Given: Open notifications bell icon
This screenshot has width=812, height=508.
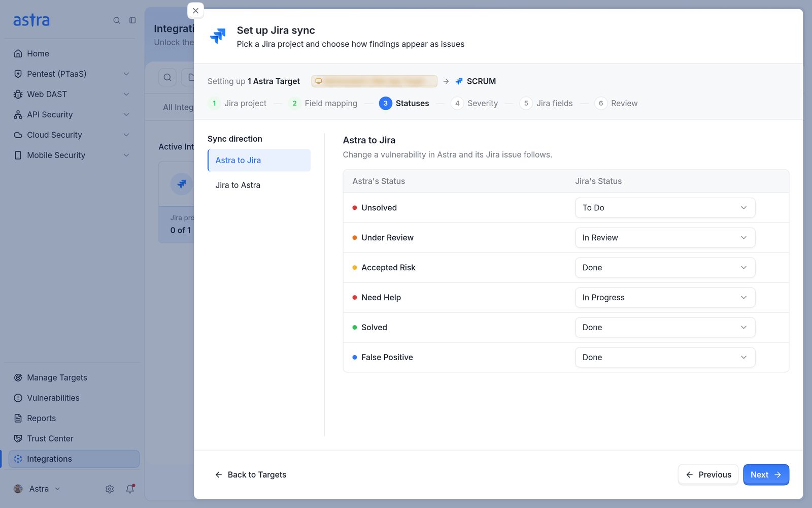Looking at the screenshot, I should coord(130,489).
